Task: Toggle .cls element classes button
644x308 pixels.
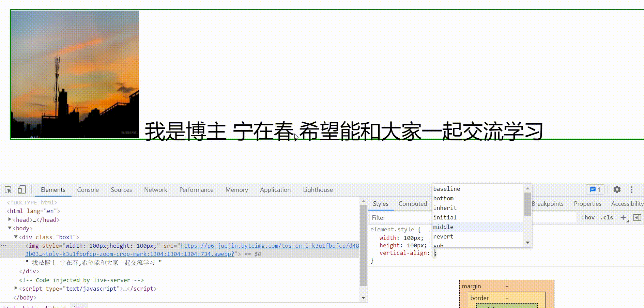Action: coord(607,217)
